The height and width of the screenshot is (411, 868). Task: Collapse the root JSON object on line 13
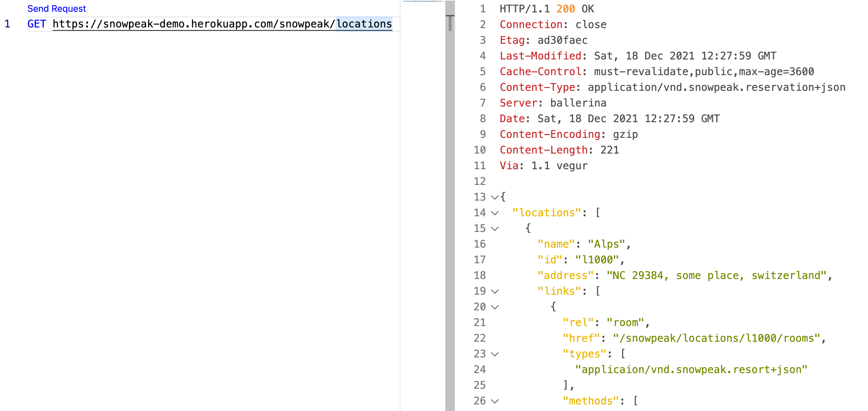[x=494, y=197]
